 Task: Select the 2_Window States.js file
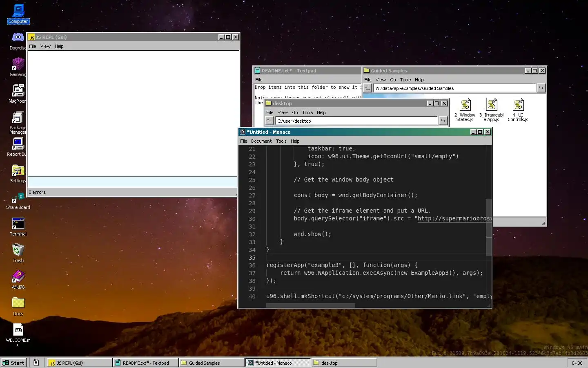(x=465, y=110)
